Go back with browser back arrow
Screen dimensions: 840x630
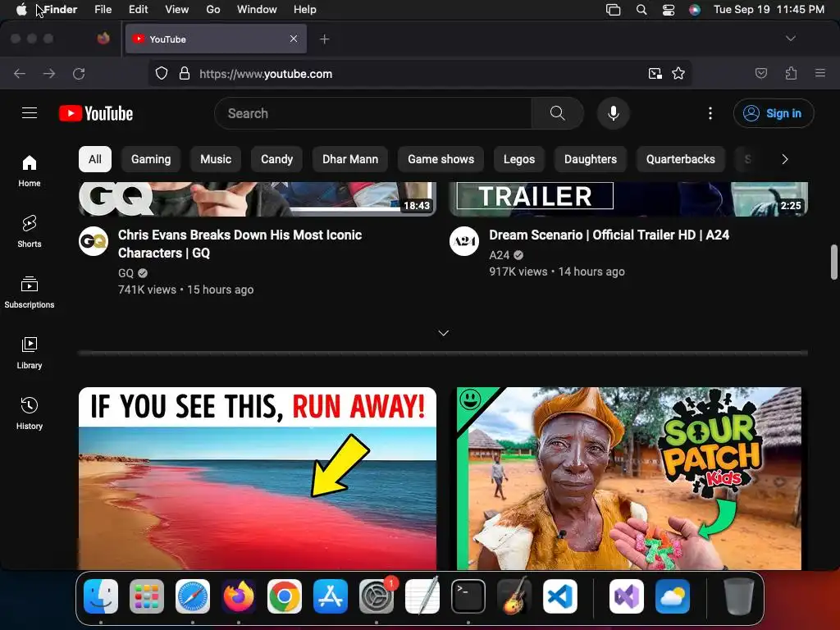[x=20, y=73]
